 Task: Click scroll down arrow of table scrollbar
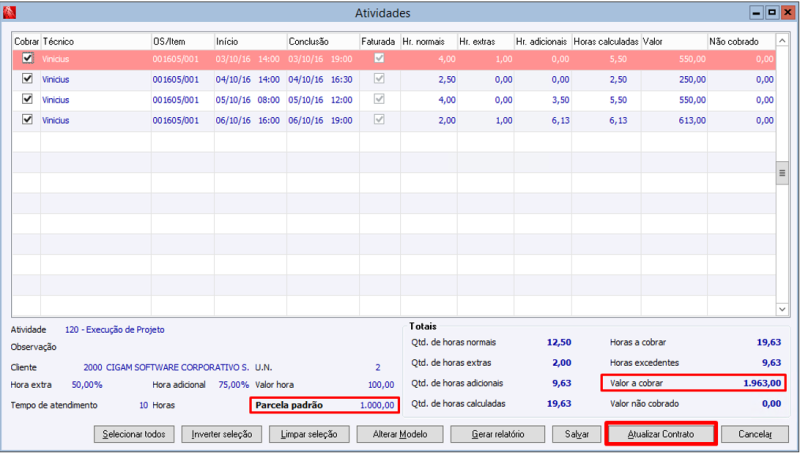point(782,309)
